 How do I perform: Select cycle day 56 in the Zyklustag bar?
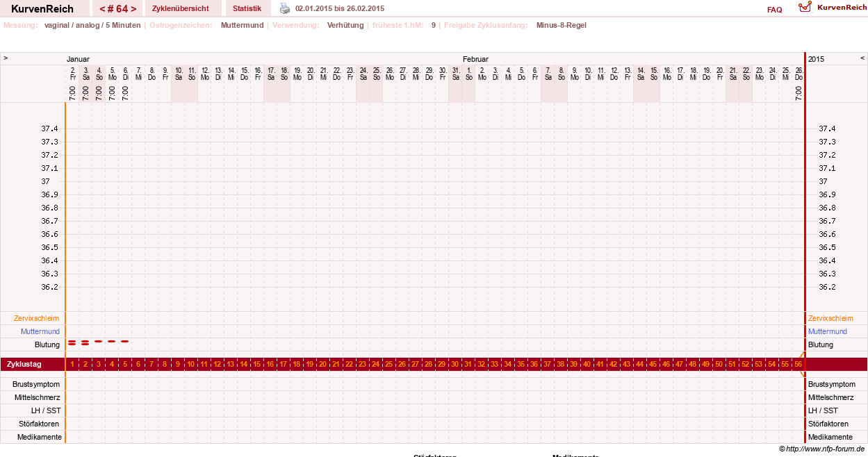point(798,364)
